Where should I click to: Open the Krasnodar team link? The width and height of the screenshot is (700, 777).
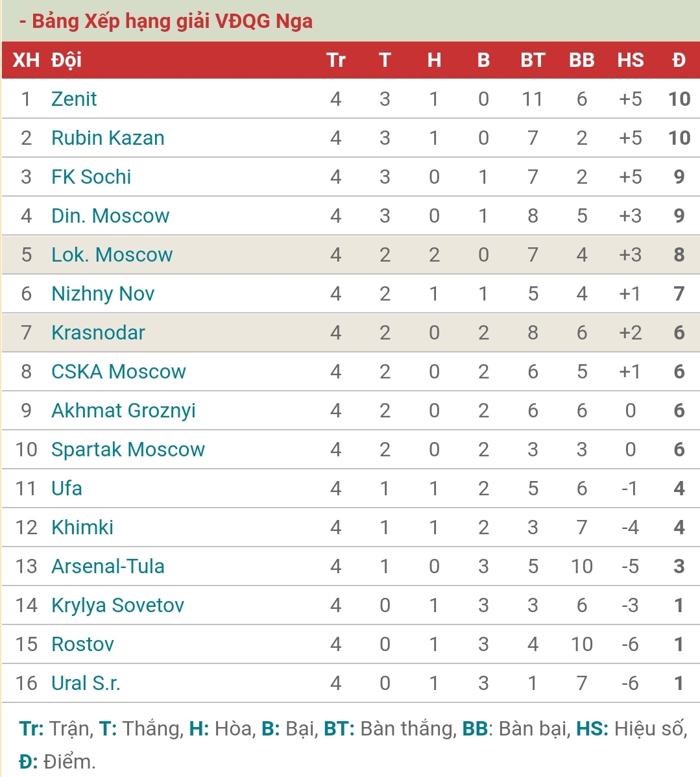tap(98, 332)
